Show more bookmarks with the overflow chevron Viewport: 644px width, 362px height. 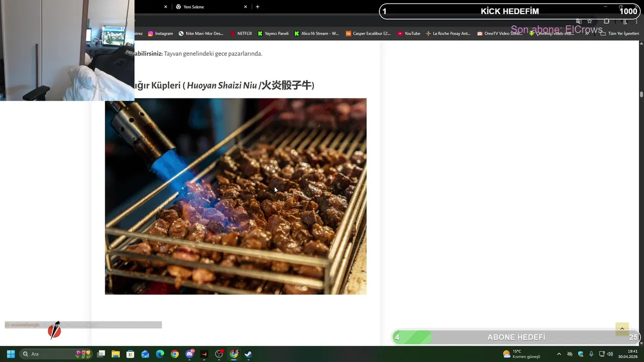click(x=587, y=34)
